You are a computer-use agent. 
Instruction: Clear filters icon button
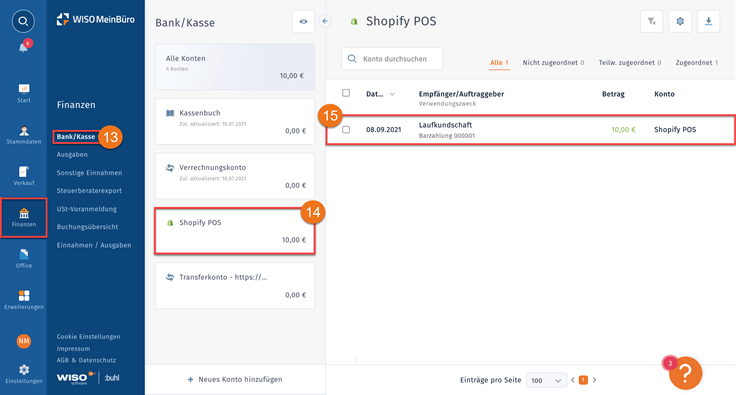652,21
